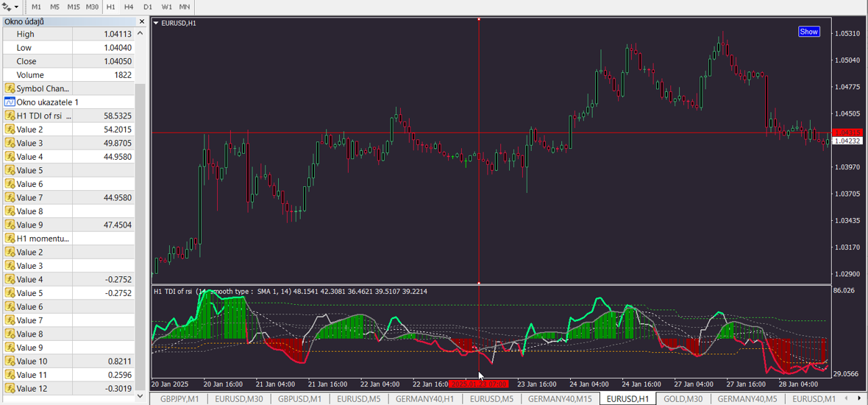Viewport: 868px width, 405px height.
Task: Click the 1.05310 price scale label
Action: click(847, 33)
